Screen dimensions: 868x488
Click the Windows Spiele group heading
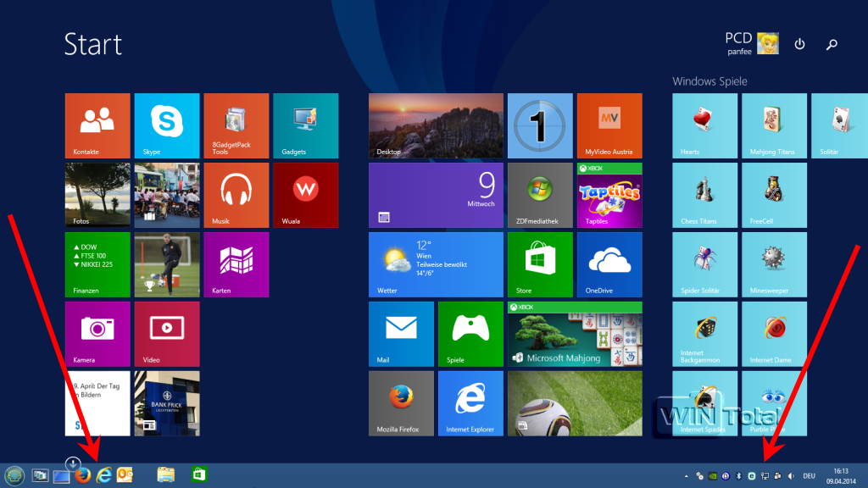[x=709, y=81]
